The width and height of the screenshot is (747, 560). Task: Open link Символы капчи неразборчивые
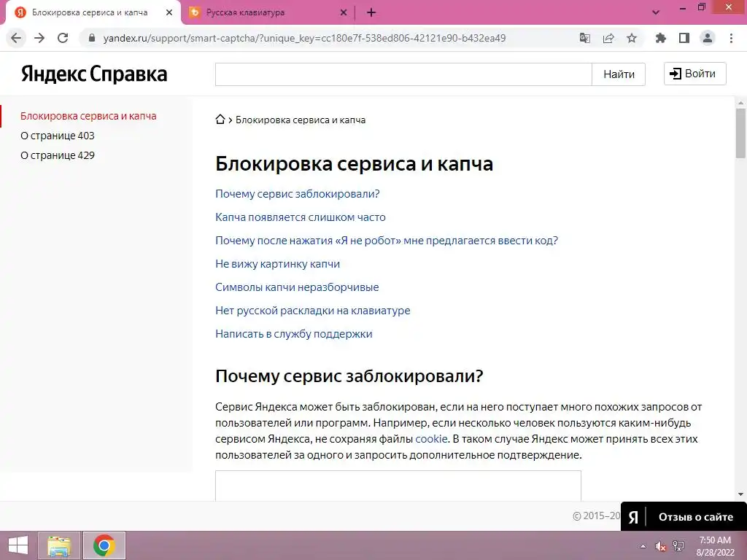[x=298, y=287]
